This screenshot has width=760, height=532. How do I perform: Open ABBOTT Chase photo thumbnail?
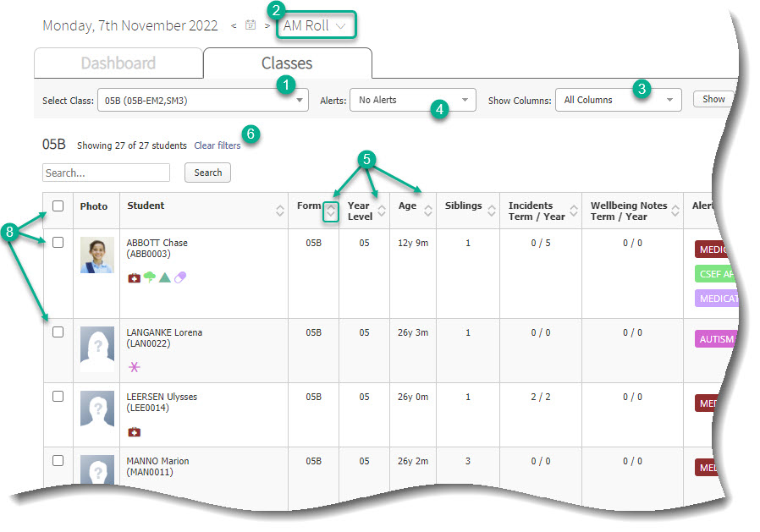97,255
